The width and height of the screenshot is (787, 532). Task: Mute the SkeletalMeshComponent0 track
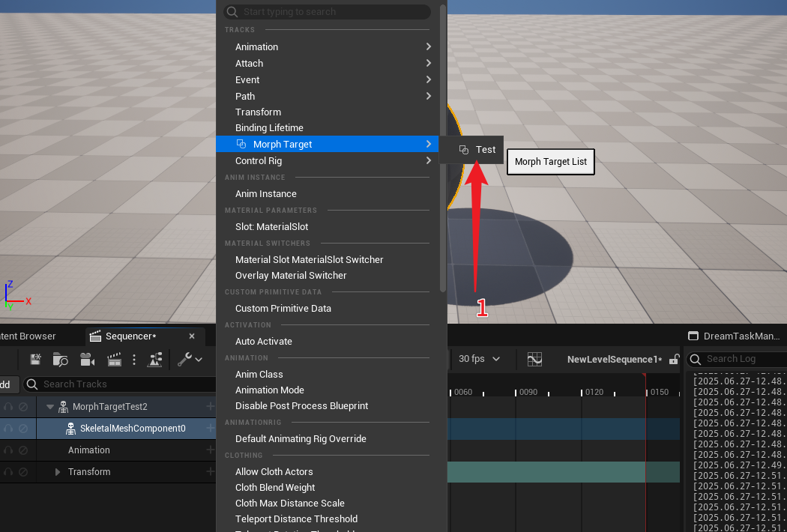[x=23, y=428]
